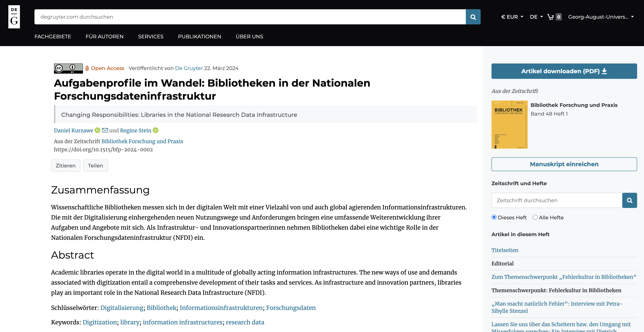The image size is (644, 332).
Task: Click the Zitieren button
Action: click(66, 165)
